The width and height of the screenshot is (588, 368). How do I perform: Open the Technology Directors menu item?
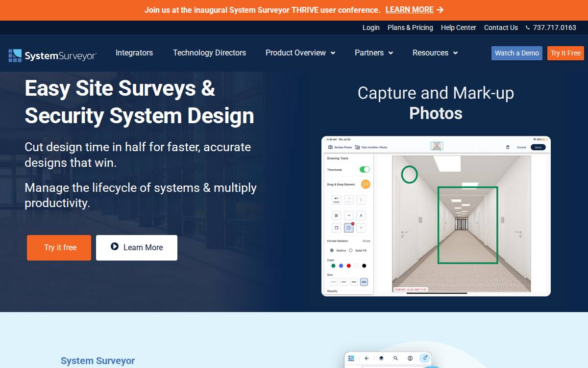point(209,53)
